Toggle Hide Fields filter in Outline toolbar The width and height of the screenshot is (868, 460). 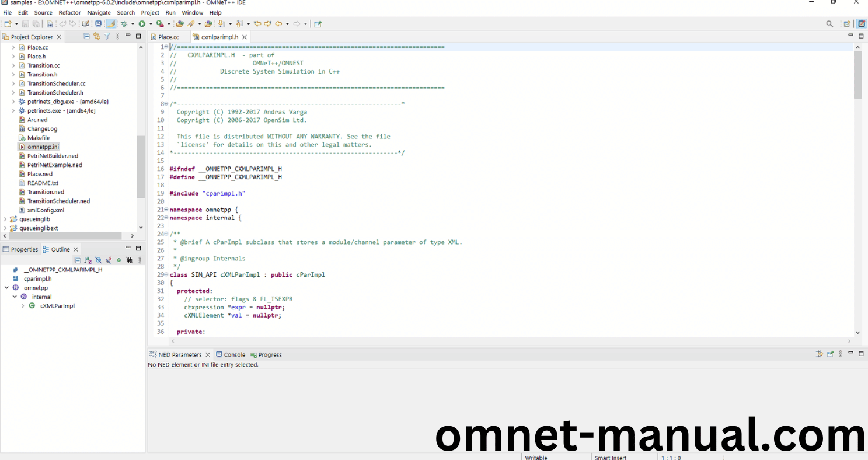point(98,260)
